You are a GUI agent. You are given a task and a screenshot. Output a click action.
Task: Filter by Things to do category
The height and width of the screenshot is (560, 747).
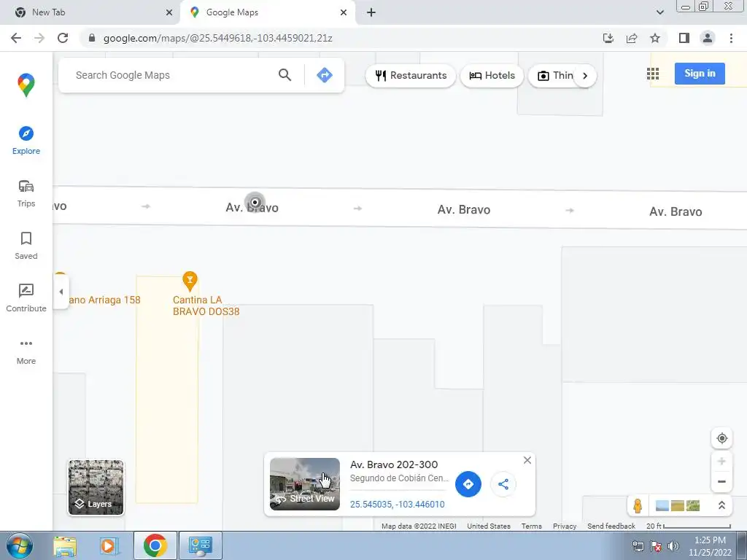(555, 75)
